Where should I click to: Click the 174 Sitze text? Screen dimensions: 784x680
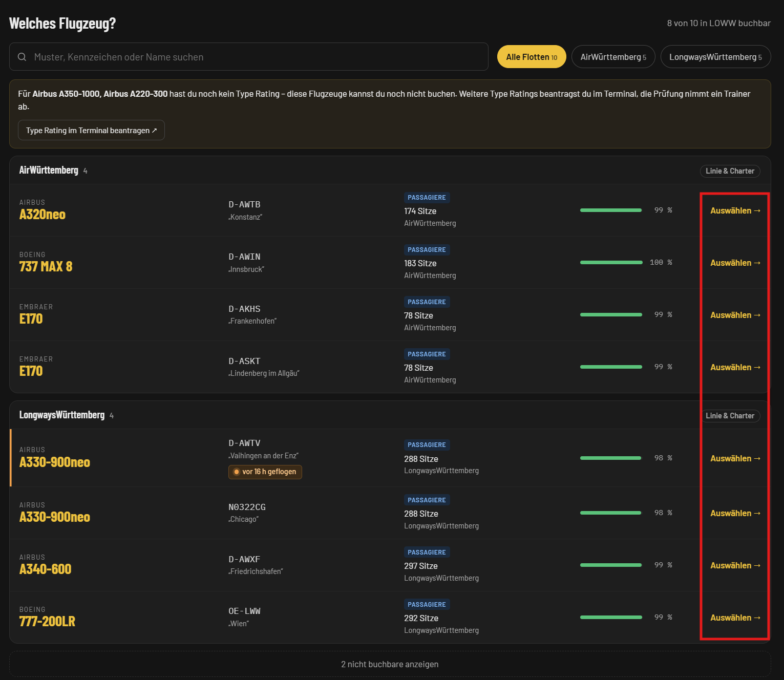[420, 211]
